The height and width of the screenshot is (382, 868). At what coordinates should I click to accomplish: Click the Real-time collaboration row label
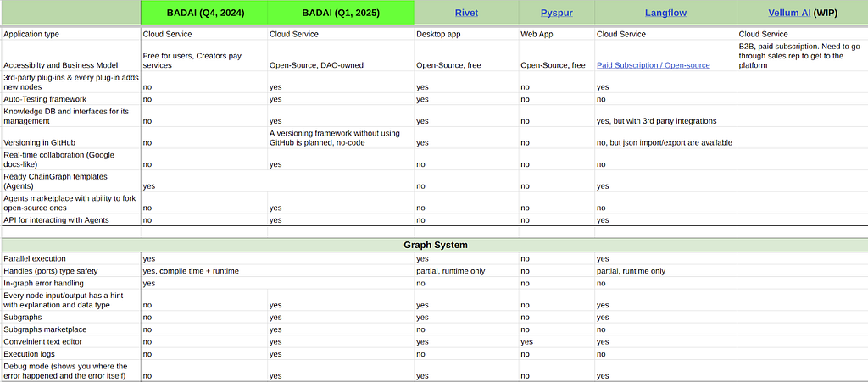point(59,159)
